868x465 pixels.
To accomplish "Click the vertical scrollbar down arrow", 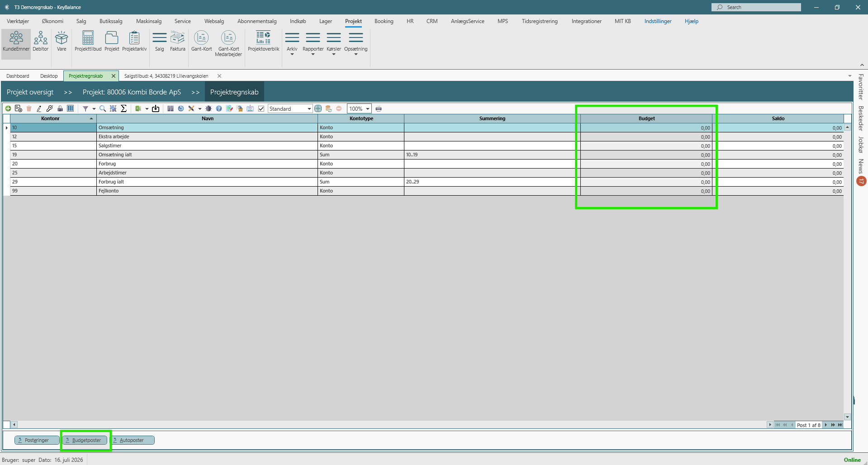I will [848, 417].
